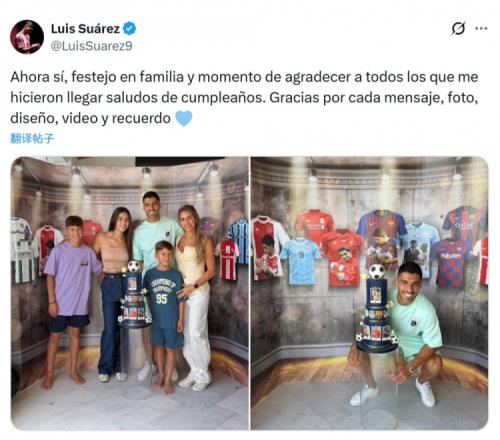Viewport: 500px width, 440px height.
Task: Click the word 'cumpleaños' in the tweet
Action: [x=223, y=98]
